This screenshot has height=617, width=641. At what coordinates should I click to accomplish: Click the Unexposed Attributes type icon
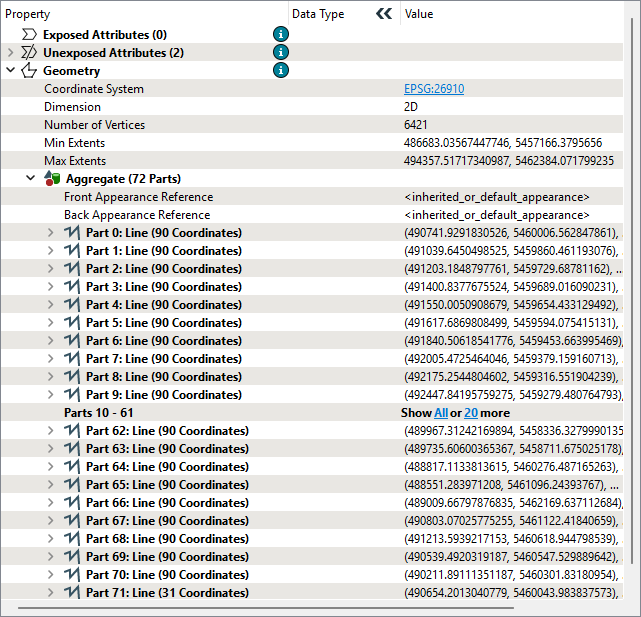click(29, 53)
